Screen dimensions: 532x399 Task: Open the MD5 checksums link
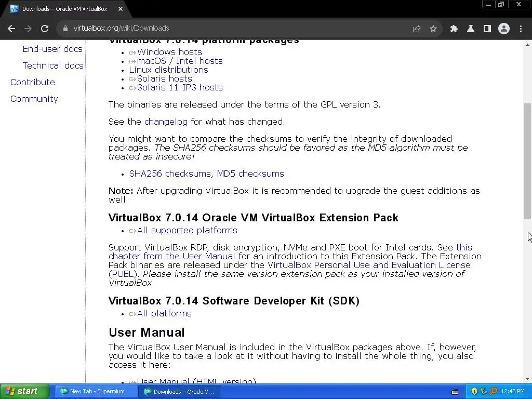[250, 174]
